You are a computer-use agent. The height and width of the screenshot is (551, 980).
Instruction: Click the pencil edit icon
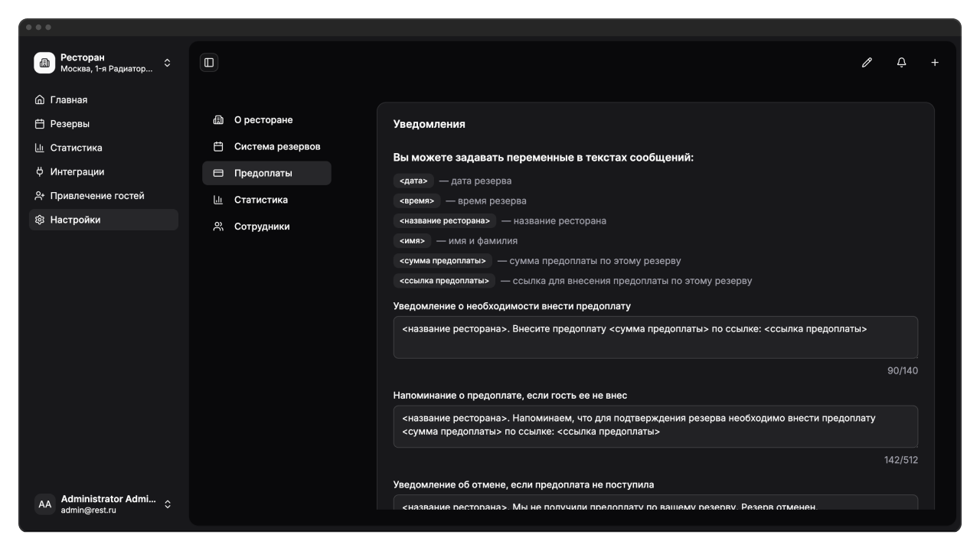pyautogui.click(x=867, y=63)
